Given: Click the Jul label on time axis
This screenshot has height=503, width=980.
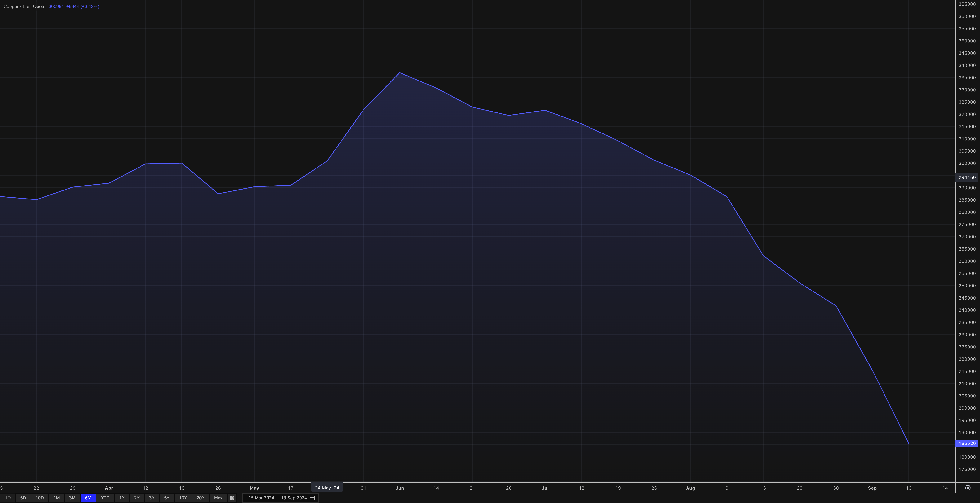Looking at the screenshot, I should tap(545, 488).
